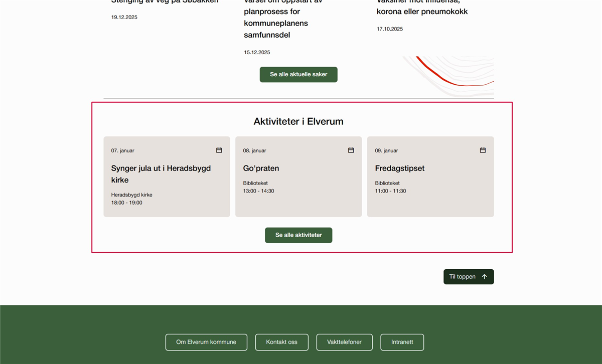The width and height of the screenshot is (602, 364).
Task: Click the 19.12.2025 news date
Action: coord(124,18)
